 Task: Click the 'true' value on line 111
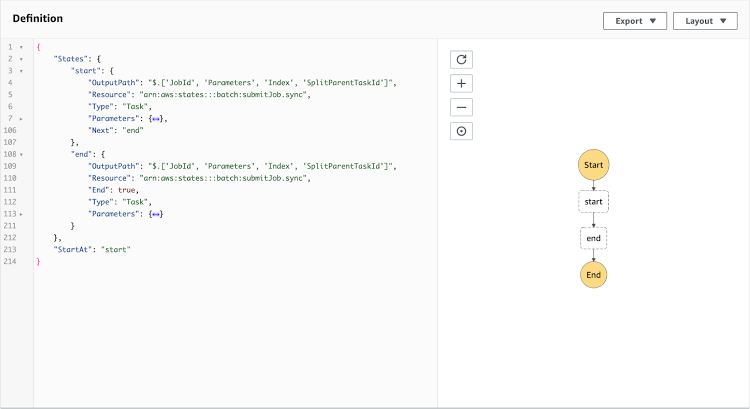[127, 190]
